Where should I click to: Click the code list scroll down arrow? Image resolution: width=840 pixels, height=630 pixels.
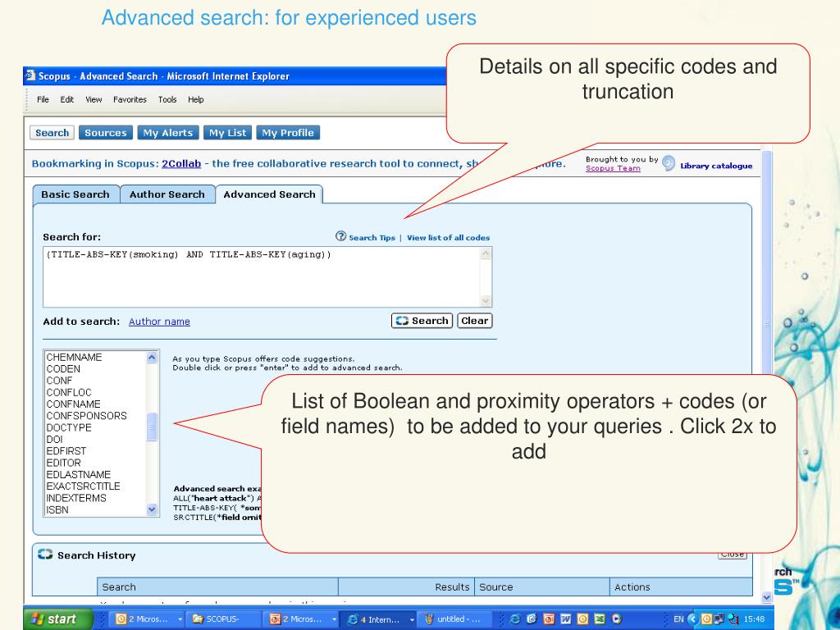pos(152,509)
